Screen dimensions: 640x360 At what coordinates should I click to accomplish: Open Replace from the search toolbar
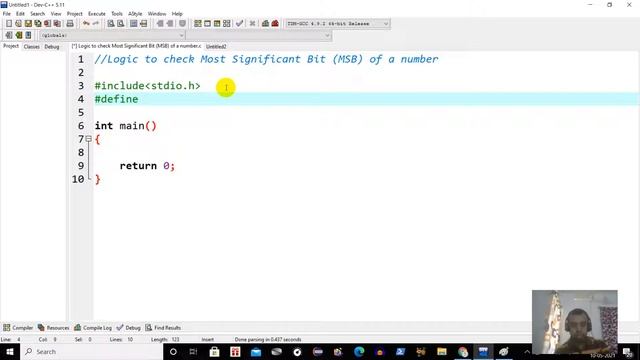pyautogui.click(x=120, y=24)
